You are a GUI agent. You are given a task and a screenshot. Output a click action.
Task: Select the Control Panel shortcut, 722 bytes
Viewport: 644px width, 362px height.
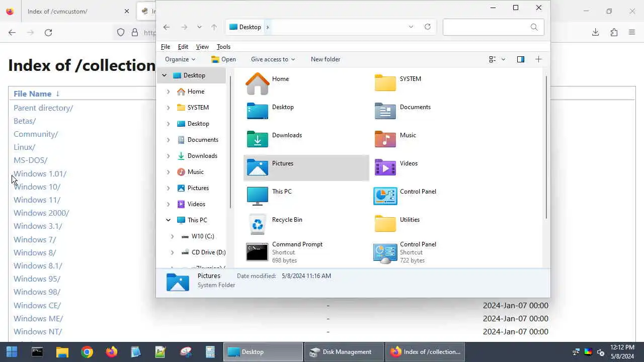[x=385, y=253]
